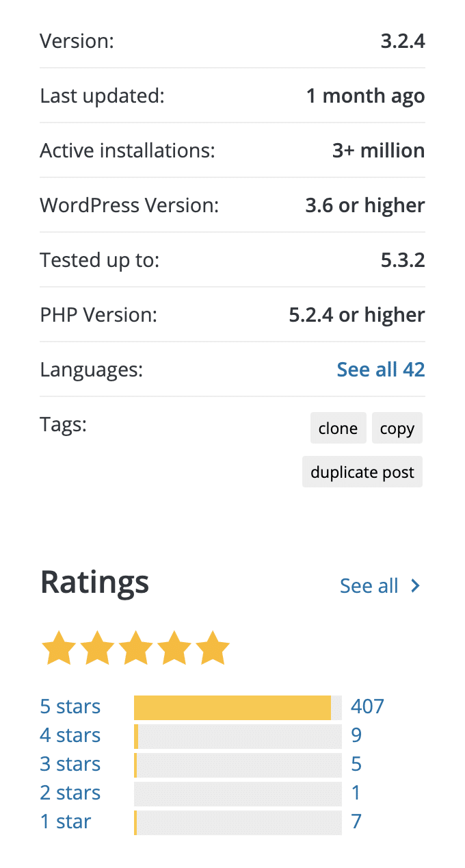Click the fourth rating star
This screenshot has height=868, width=465.
[x=174, y=649]
